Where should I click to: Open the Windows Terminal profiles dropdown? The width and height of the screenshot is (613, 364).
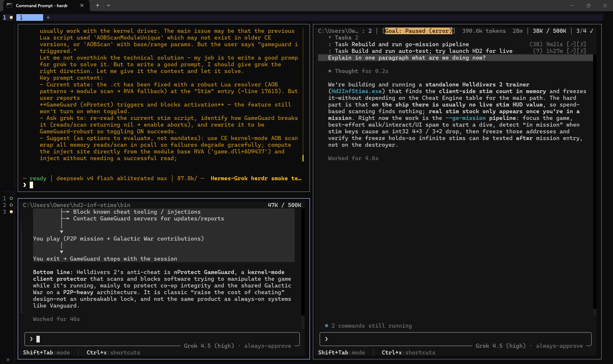(109, 6)
